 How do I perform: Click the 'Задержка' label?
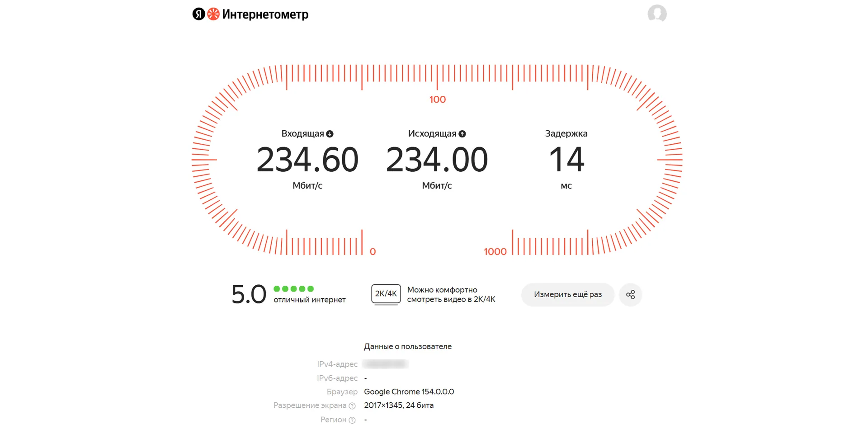coord(566,134)
